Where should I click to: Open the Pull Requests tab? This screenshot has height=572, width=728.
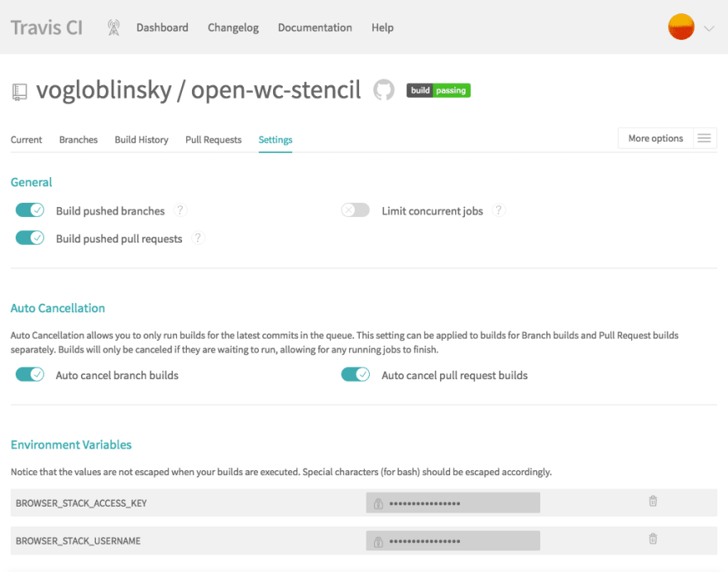coord(213,140)
